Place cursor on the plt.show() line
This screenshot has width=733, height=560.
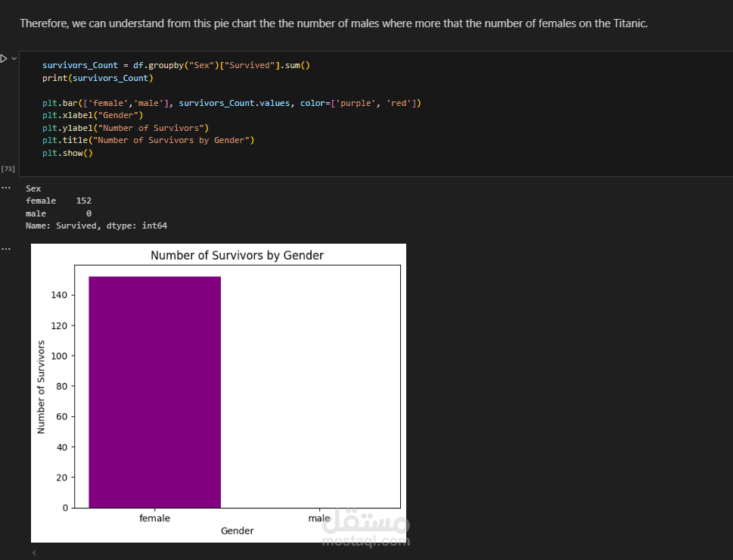coord(67,153)
